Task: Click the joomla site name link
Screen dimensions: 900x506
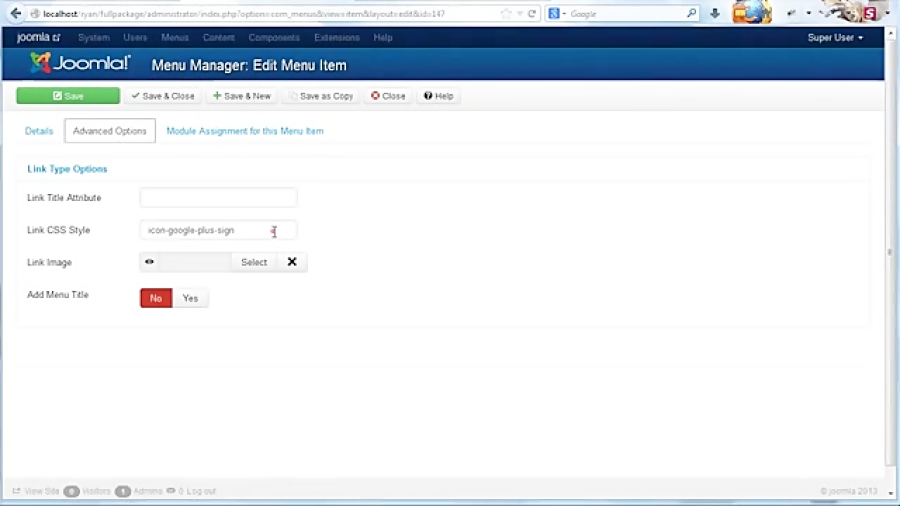Action: click(x=38, y=37)
